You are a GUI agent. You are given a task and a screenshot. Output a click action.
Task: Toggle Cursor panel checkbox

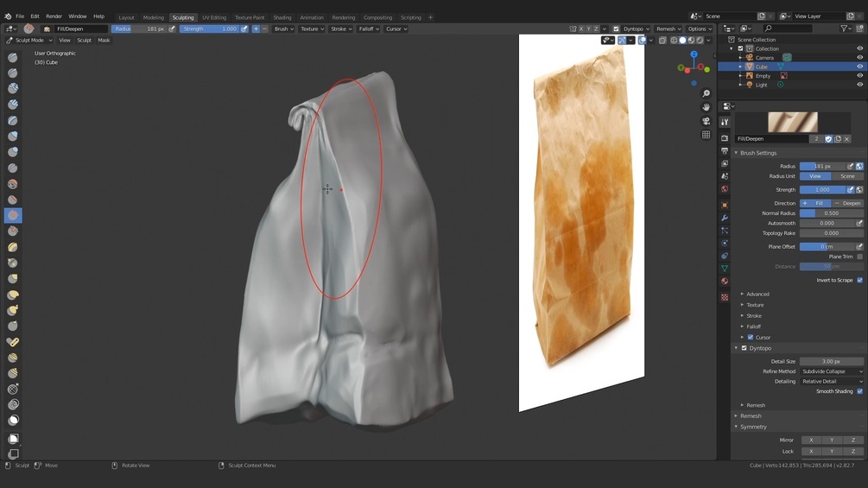coord(751,337)
